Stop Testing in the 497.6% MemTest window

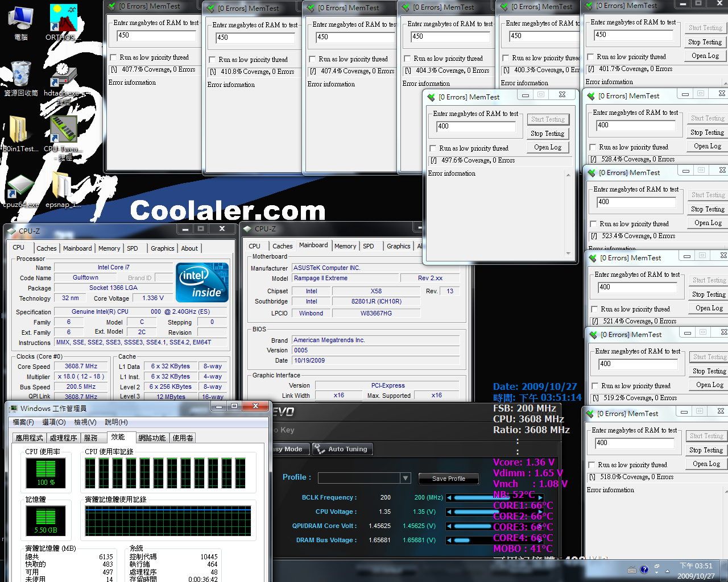(x=548, y=134)
